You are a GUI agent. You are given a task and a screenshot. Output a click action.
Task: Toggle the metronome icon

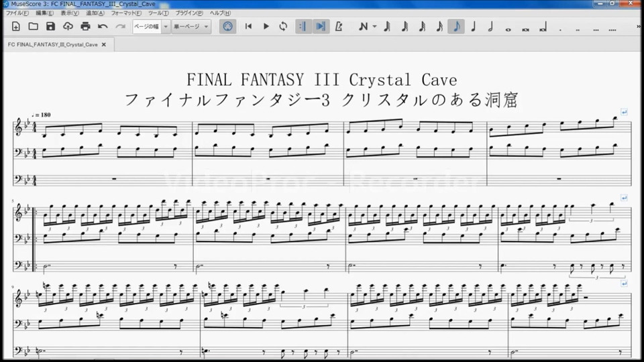point(339,27)
